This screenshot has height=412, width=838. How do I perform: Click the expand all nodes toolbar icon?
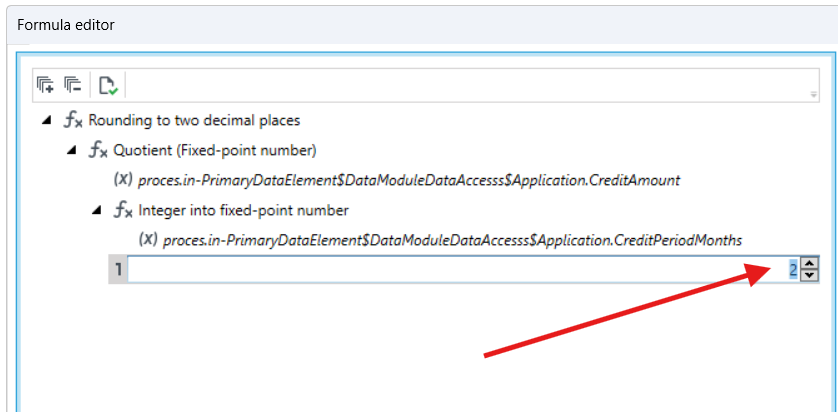(45, 84)
